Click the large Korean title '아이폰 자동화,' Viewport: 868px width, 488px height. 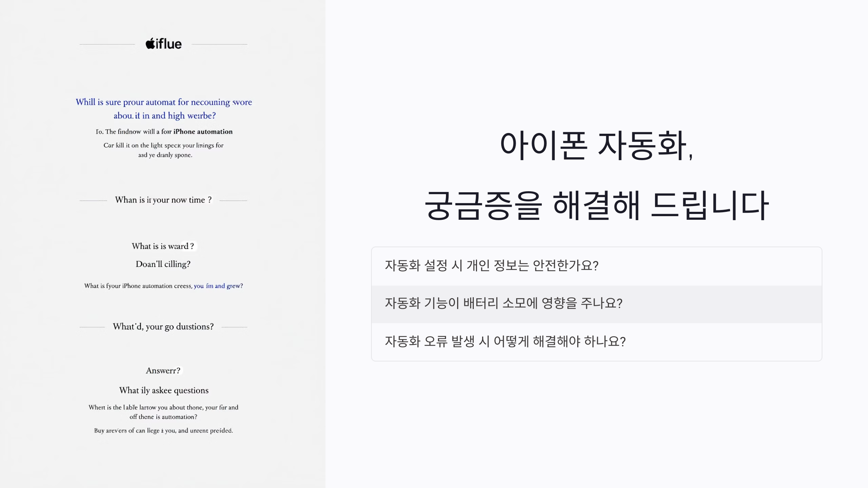click(596, 145)
